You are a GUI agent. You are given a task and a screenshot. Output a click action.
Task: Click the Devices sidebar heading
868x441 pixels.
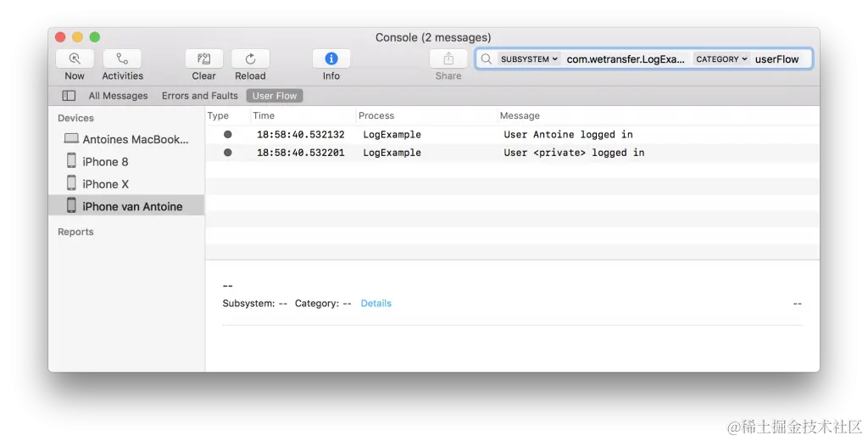(75, 118)
